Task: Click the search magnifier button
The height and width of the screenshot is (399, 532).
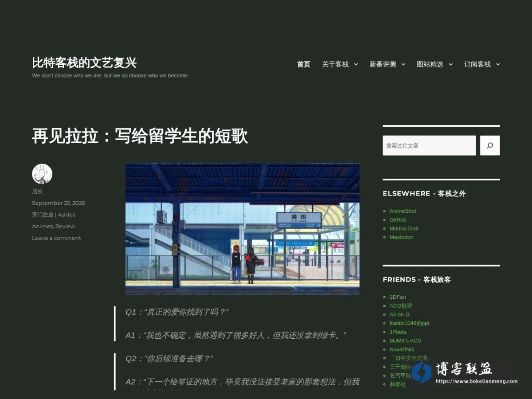Action: coord(490,145)
